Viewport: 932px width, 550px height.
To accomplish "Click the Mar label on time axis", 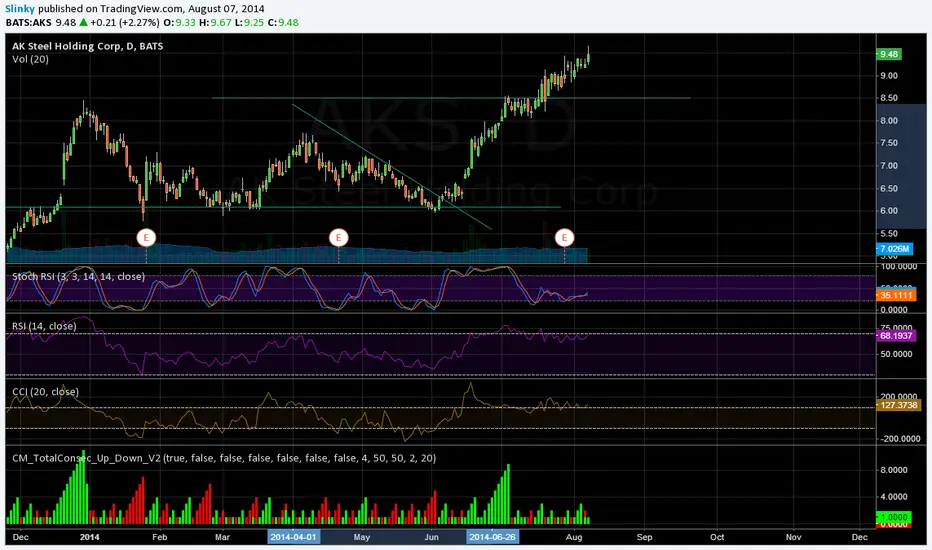I will [x=222, y=537].
